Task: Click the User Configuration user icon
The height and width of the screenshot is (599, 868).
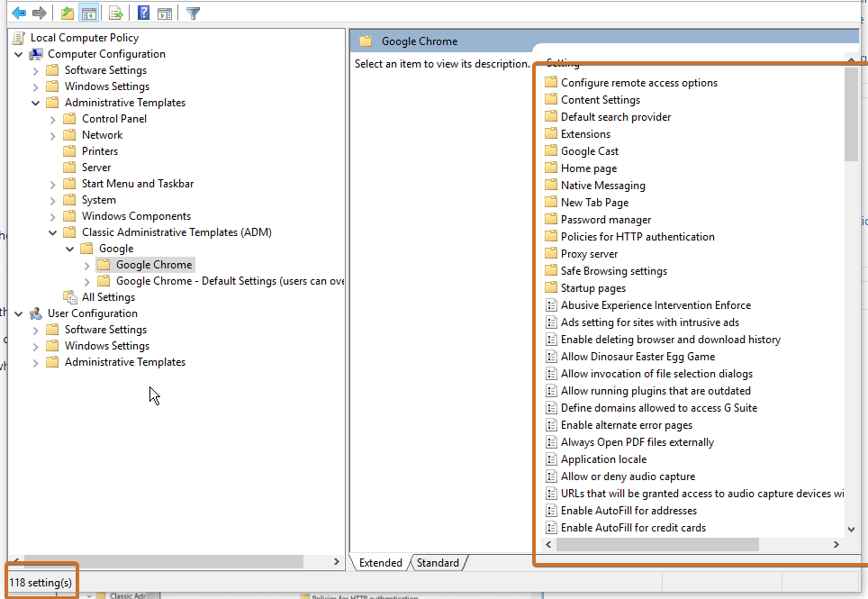Action: [x=36, y=313]
